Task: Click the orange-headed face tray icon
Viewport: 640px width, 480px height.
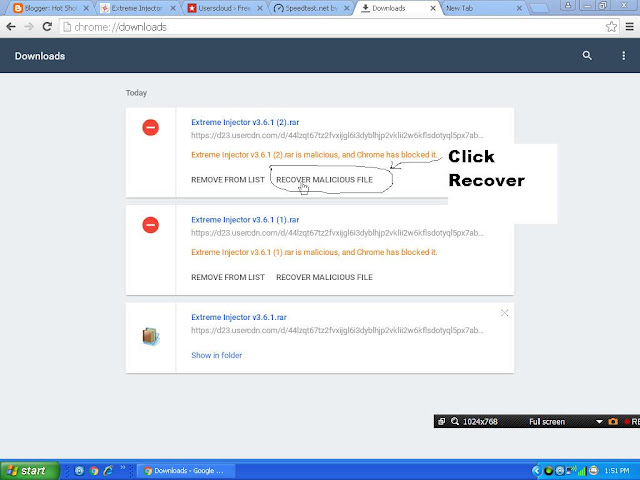Action: [593, 471]
